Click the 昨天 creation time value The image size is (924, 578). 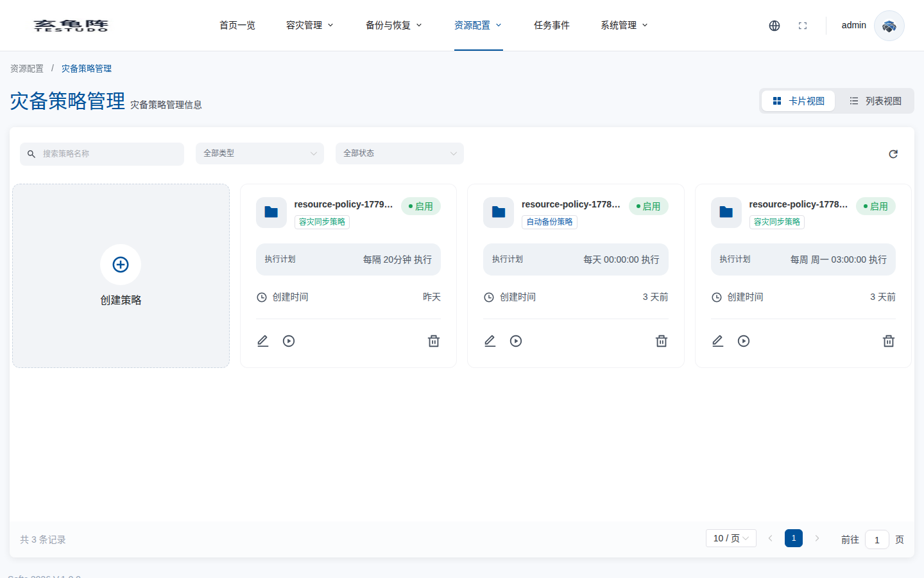click(432, 297)
